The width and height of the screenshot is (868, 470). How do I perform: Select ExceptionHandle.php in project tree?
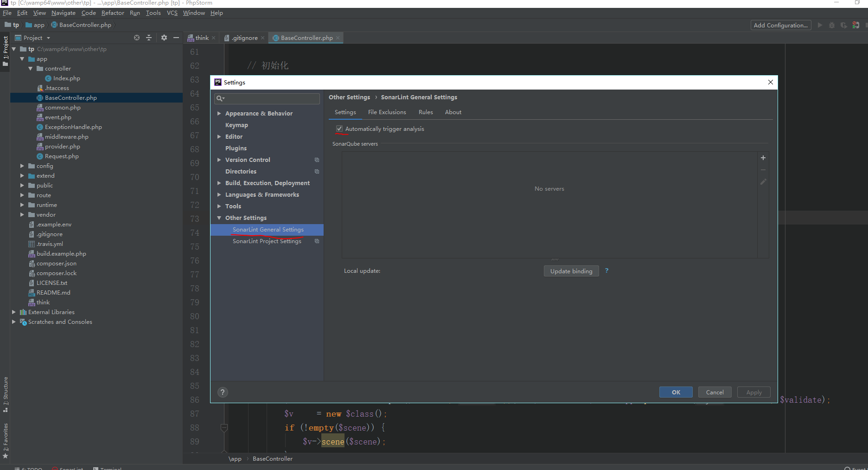coord(73,127)
